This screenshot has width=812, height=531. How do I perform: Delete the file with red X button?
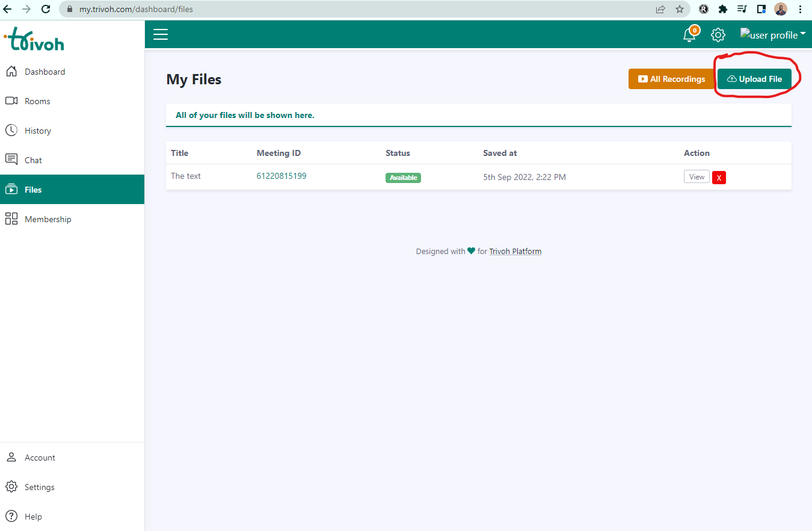[x=719, y=178]
